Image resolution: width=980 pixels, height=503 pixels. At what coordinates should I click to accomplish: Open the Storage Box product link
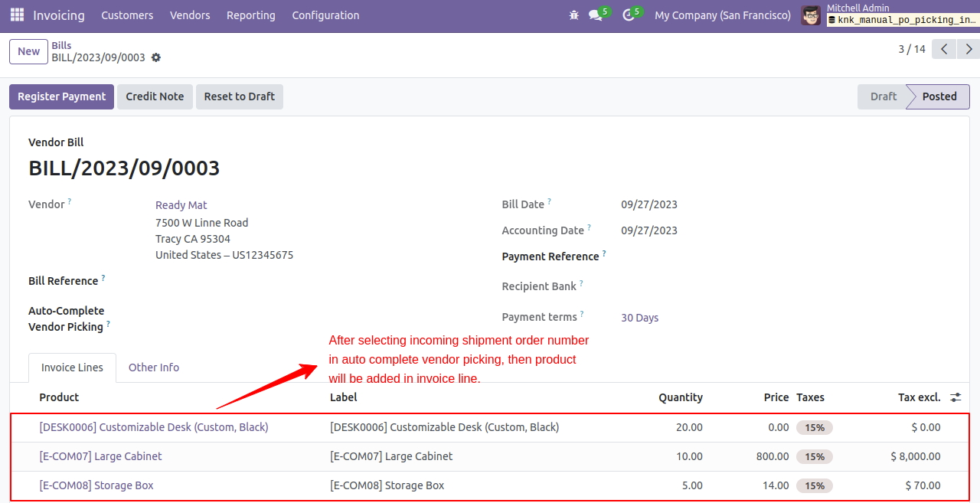click(x=96, y=485)
